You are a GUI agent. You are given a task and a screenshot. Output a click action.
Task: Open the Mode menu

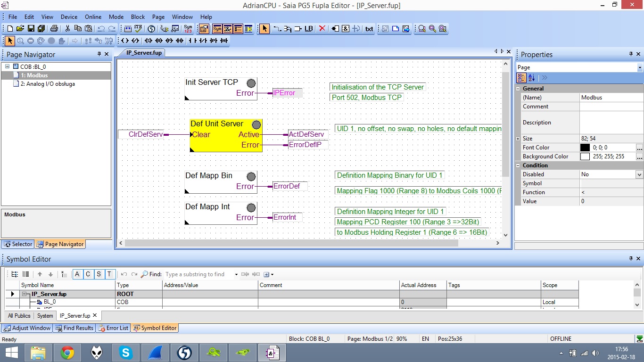(x=116, y=16)
